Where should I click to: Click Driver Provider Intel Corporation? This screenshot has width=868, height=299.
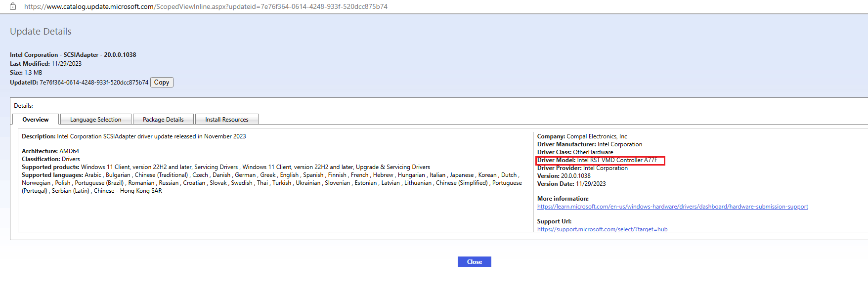pyautogui.click(x=583, y=168)
